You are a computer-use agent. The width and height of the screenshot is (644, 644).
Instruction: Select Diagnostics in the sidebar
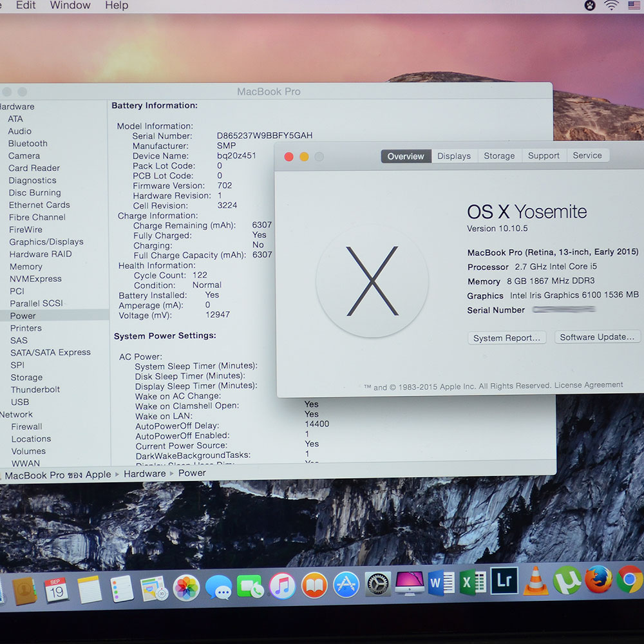32,180
